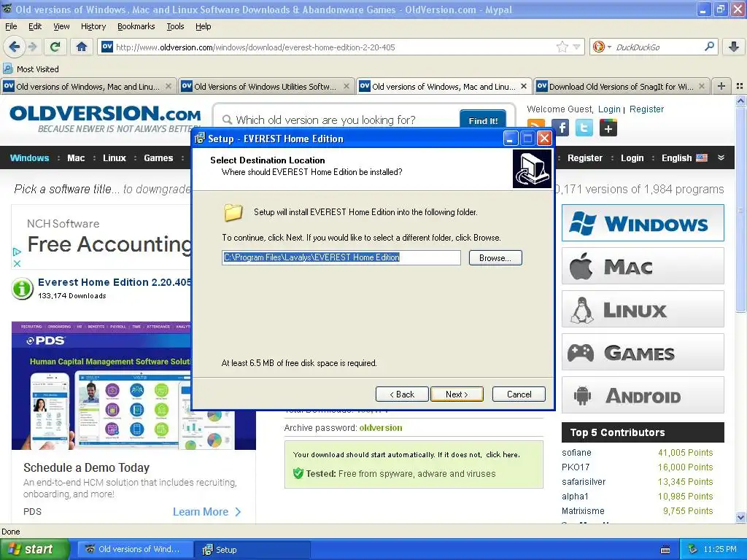Open the Tools menu
The image size is (747, 560).
(x=175, y=26)
